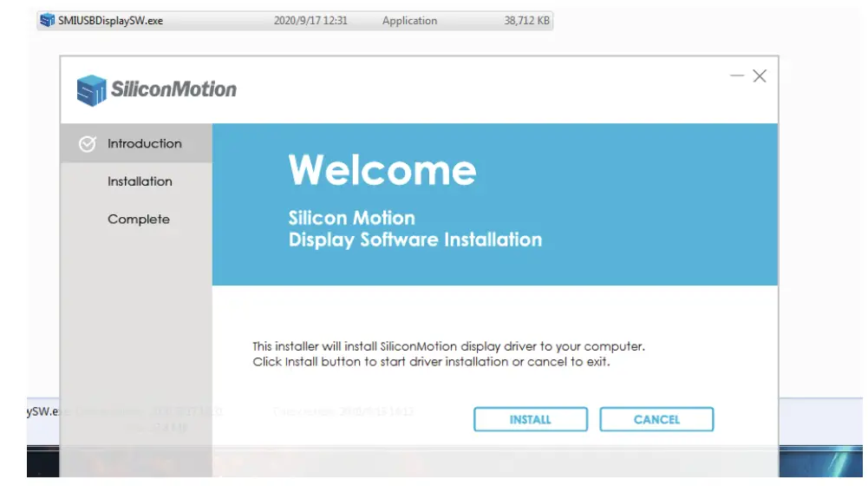Click the INSTALL button
Viewport: 868px width, 486px height.
(531, 419)
